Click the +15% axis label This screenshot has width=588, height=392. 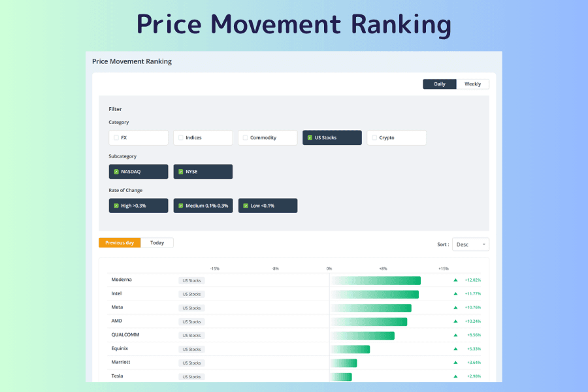tap(443, 269)
